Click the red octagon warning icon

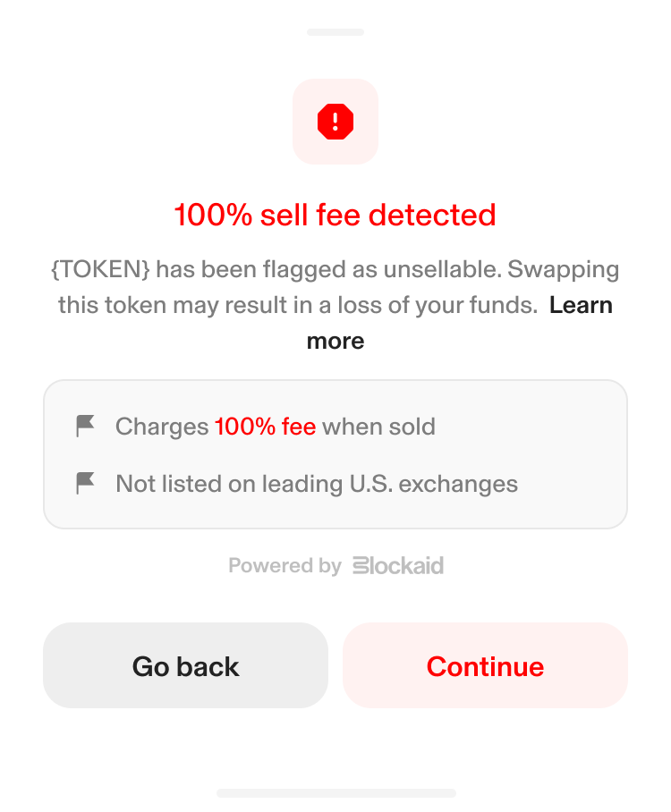pos(335,122)
